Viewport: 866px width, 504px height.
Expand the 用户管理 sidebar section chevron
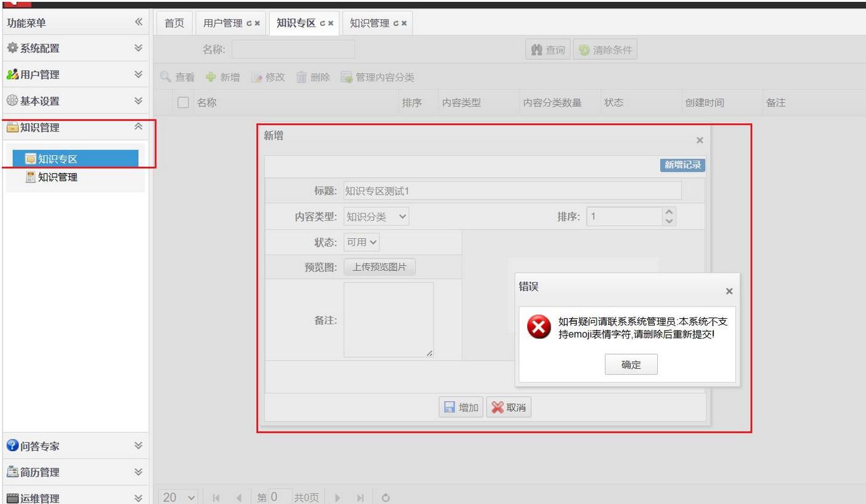pos(139,75)
